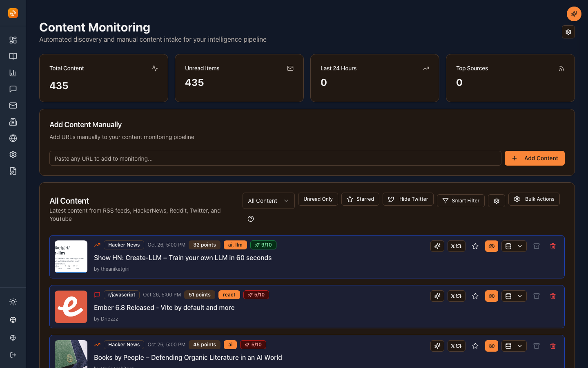Click the 9/10 score badge on Create-LLM

(263, 245)
